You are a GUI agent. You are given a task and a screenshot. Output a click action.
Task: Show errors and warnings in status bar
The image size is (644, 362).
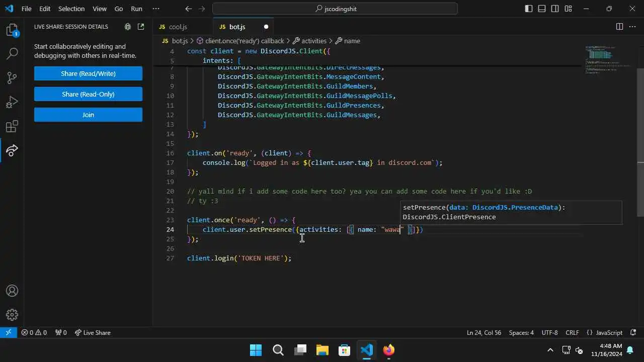click(x=34, y=332)
